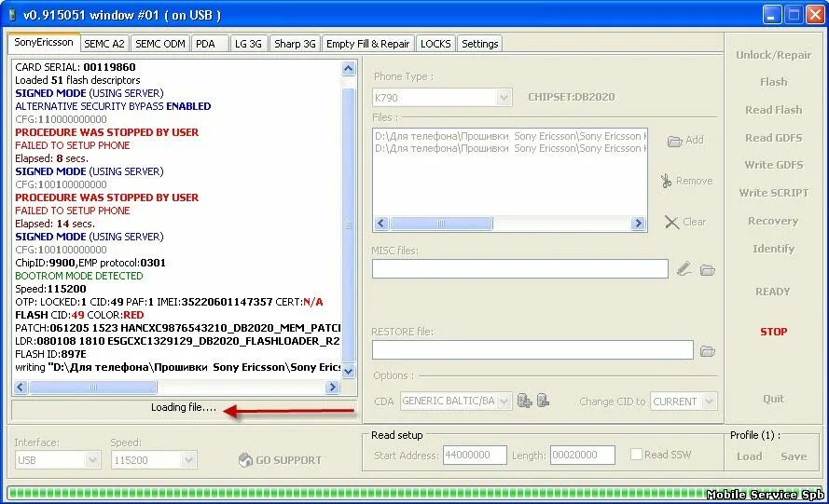Open the SEMC ODM tab
829x504 pixels.
(x=160, y=44)
